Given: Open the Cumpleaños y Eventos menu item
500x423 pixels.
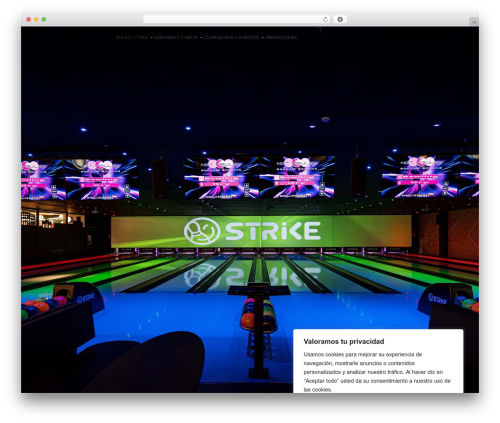Looking at the screenshot, I should click(x=231, y=38).
